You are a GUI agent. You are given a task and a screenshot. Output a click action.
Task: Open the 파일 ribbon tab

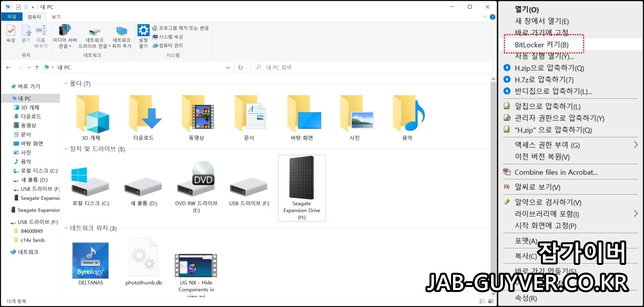(11, 17)
